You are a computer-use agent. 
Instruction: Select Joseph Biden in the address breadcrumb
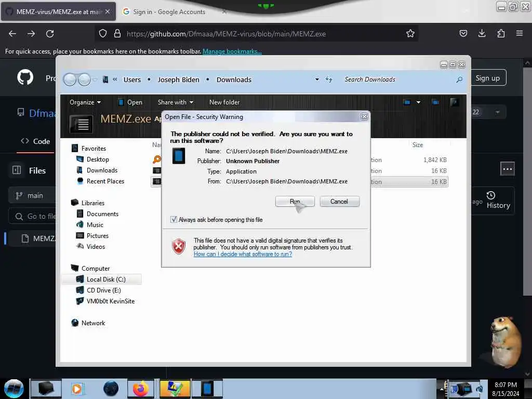click(x=179, y=79)
